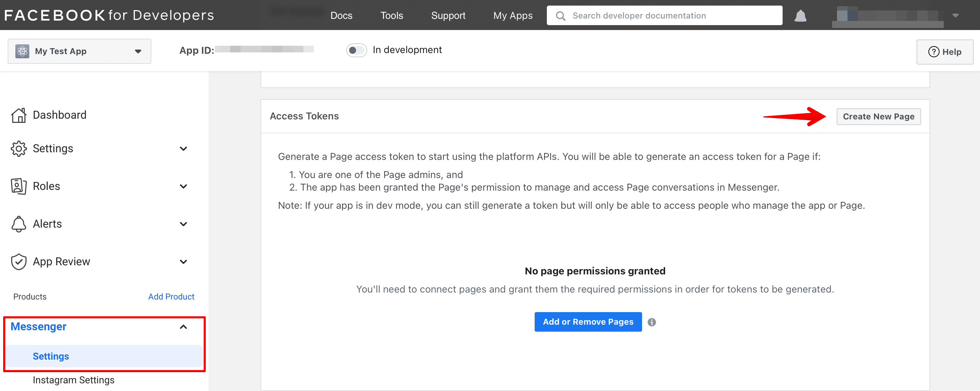Viewport: 980px width, 391px height.
Task: Expand the App Review section chevron
Action: coord(183,261)
